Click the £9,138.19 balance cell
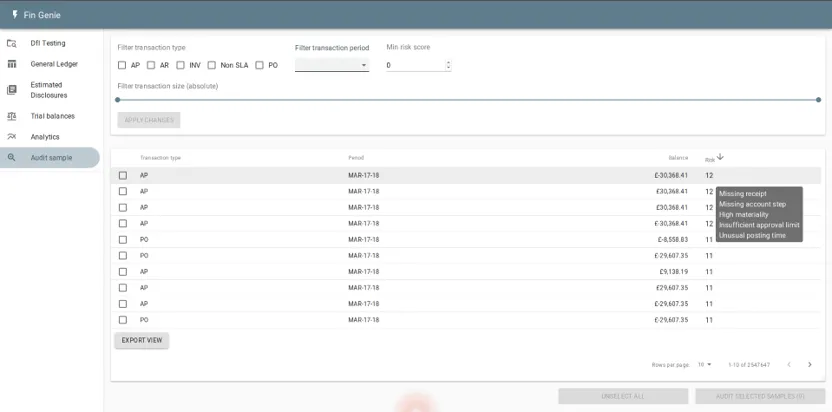This screenshot has width=832, height=412. tap(673, 272)
